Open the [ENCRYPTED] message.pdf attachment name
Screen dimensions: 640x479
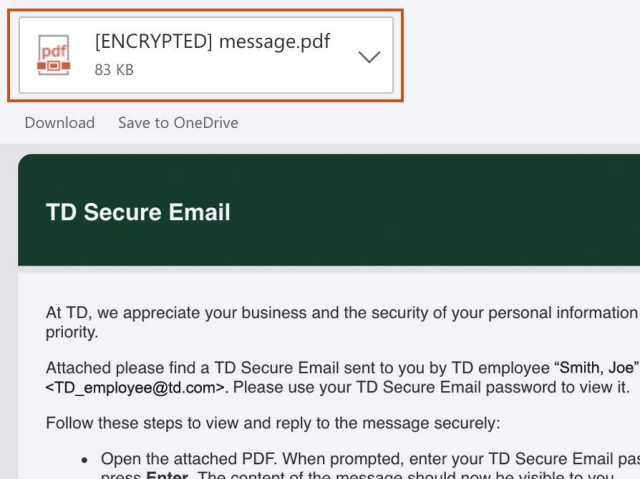pyautogui.click(x=212, y=42)
